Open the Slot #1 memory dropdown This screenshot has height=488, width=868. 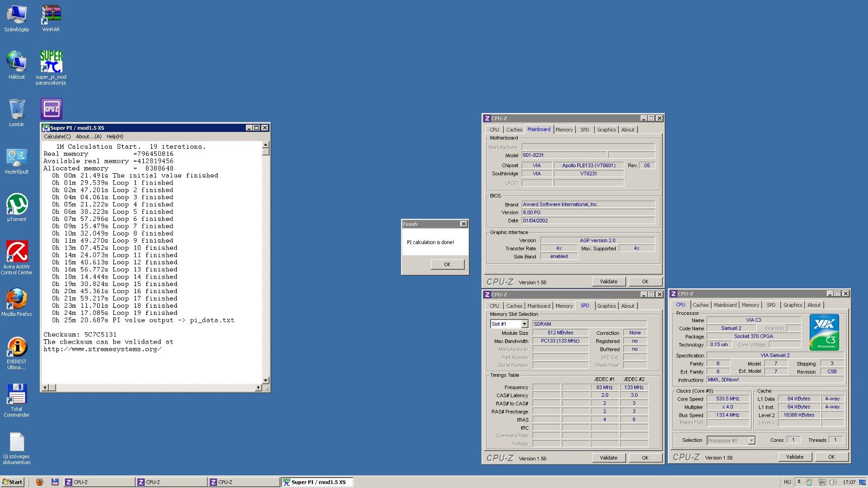(x=524, y=324)
